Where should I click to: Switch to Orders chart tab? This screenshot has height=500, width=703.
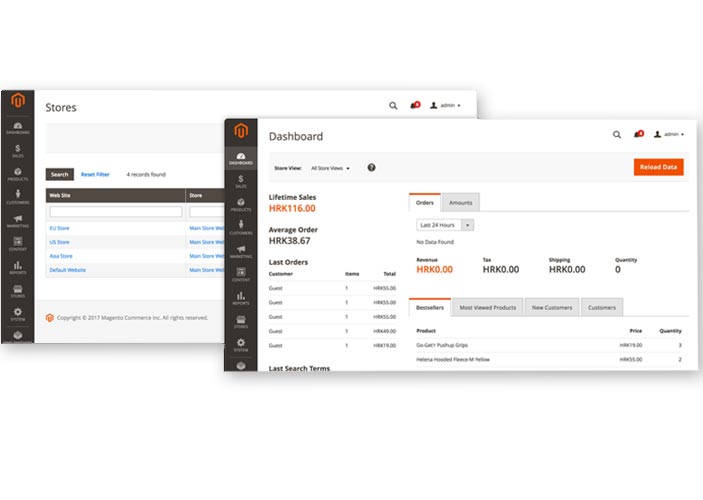click(x=425, y=203)
